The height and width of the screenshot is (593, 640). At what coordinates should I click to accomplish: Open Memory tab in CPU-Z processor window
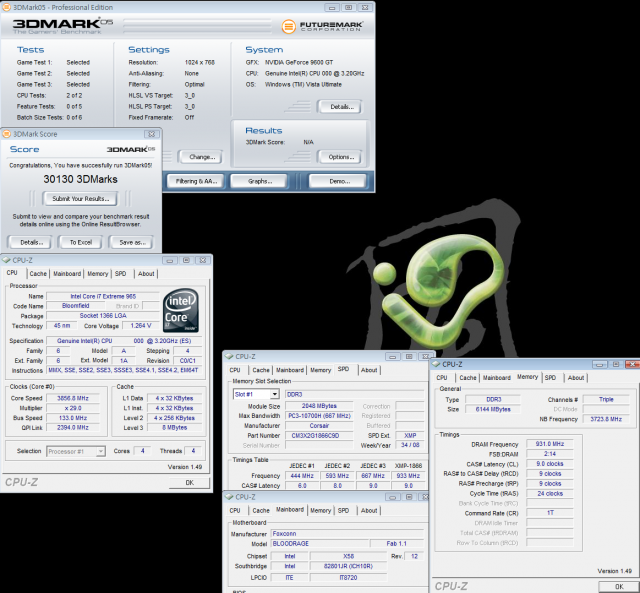tap(98, 274)
